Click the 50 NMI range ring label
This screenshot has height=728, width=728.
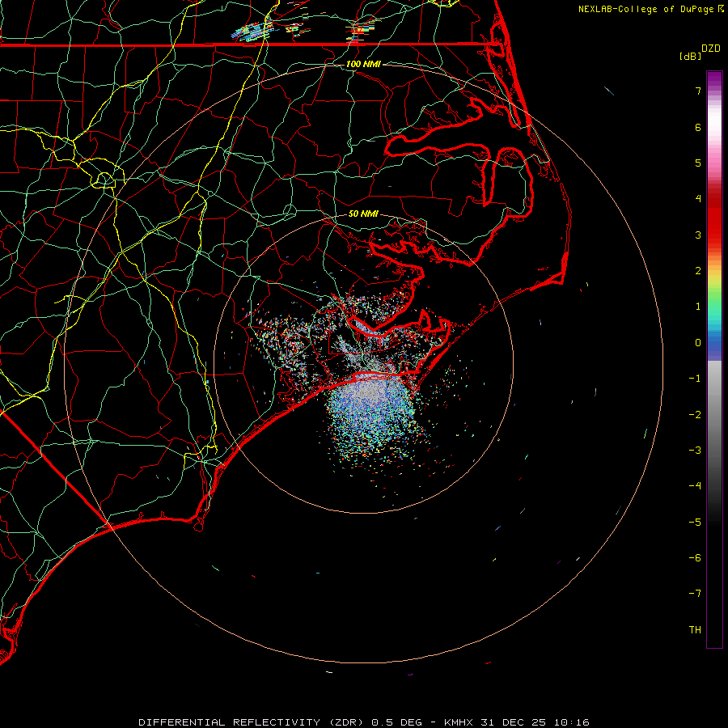click(363, 214)
